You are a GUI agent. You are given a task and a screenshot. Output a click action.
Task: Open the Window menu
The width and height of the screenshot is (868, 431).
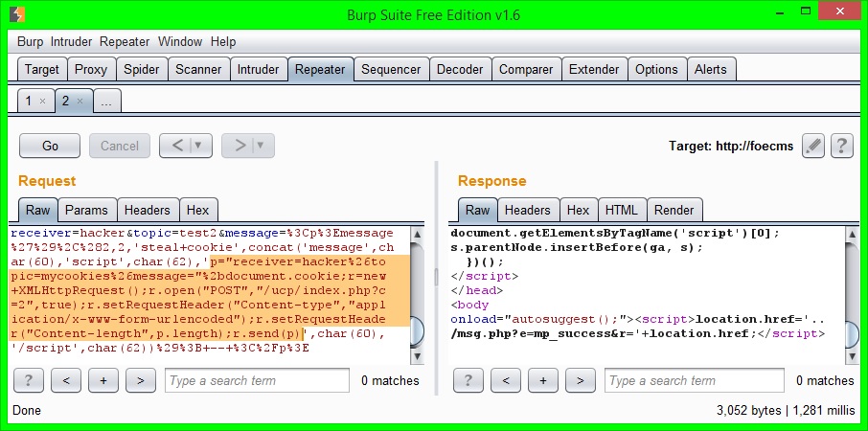(180, 41)
